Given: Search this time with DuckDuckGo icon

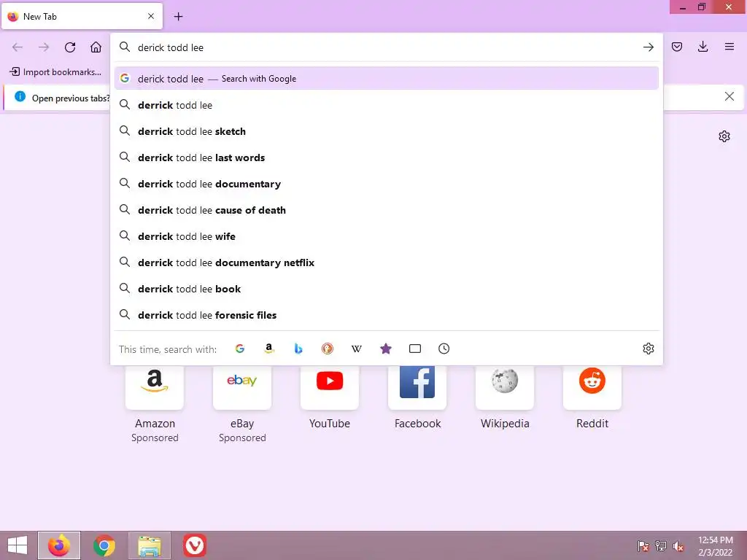Looking at the screenshot, I should pyautogui.click(x=328, y=349).
